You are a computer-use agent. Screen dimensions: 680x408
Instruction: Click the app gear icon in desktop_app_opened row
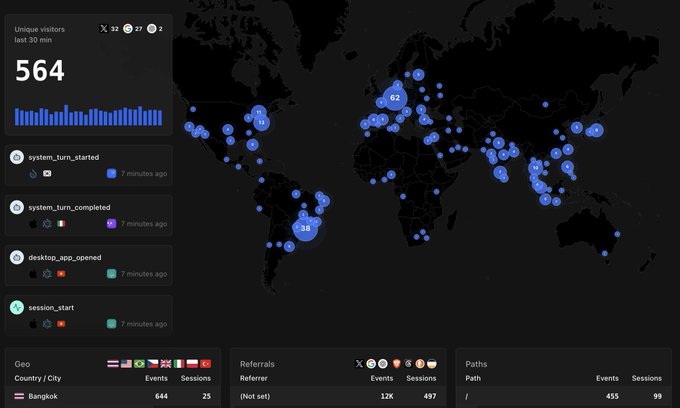pyautogui.click(x=47, y=274)
